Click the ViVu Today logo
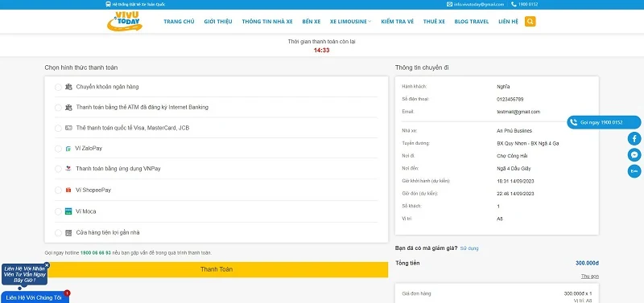The width and height of the screenshot is (644, 303). point(125,22)
